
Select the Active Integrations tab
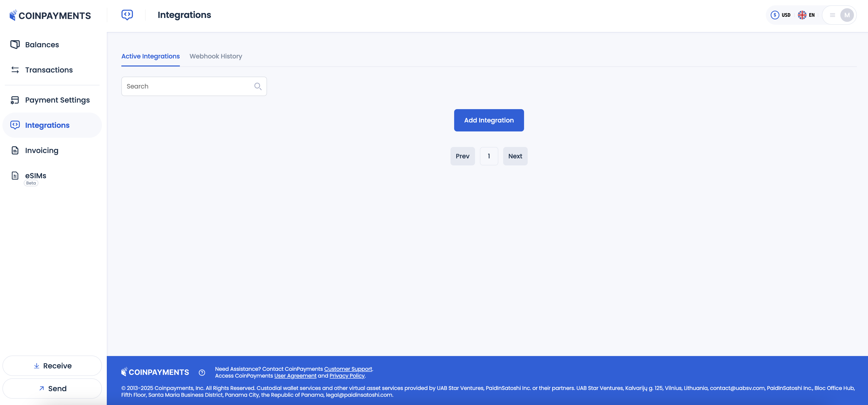click(x=150, y=56)
